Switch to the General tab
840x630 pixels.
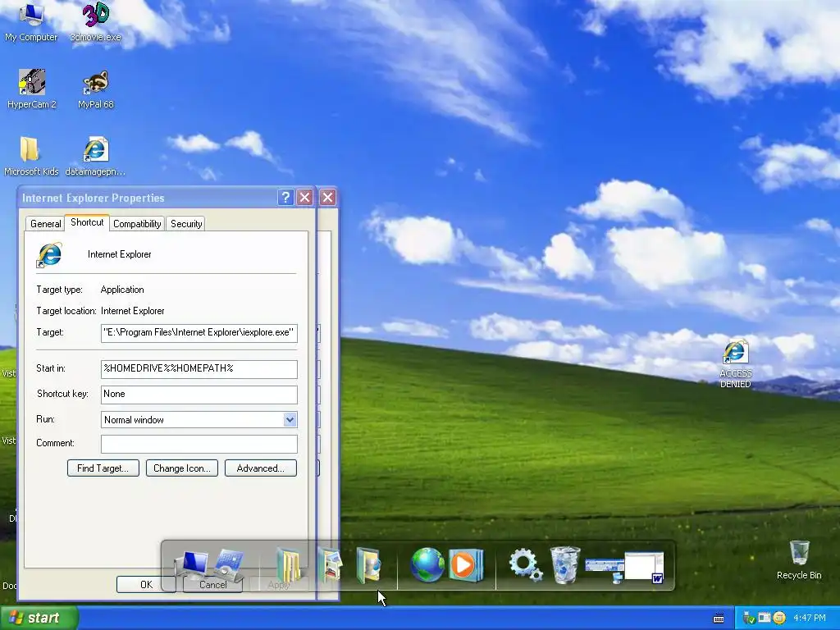(x=45, y=223)
